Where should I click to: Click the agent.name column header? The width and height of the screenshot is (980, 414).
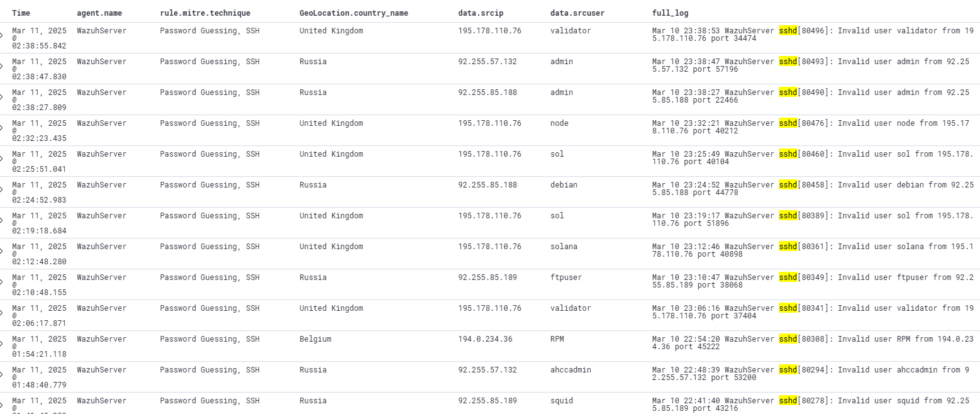tap(99, 13)
